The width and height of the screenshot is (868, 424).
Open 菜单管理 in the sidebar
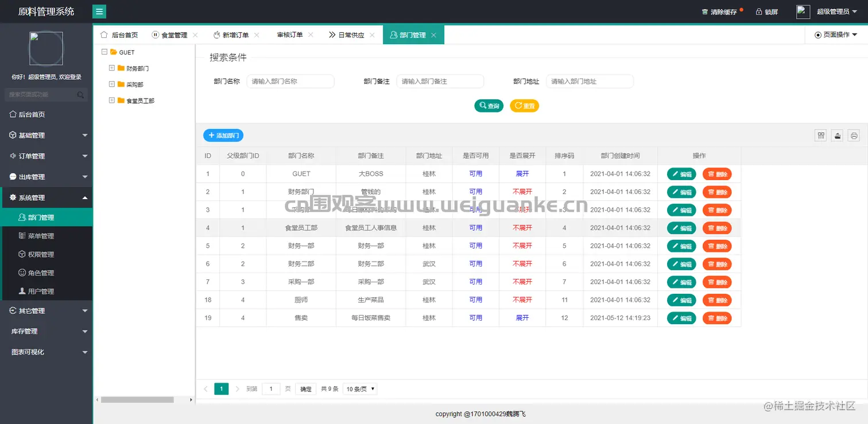coord(46,236)
